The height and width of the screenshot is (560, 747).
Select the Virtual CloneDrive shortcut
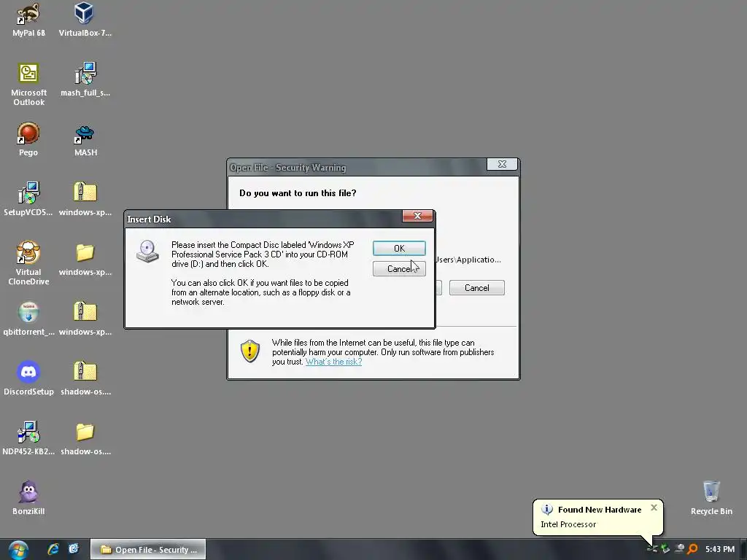coord(28,262)
